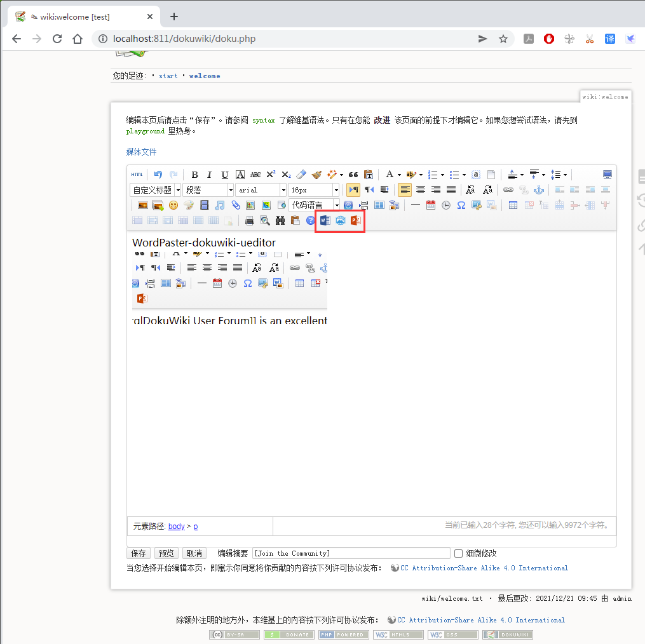Insert a special character with the omega icon
Screen dimensions: 645x644
pos(461,205)
